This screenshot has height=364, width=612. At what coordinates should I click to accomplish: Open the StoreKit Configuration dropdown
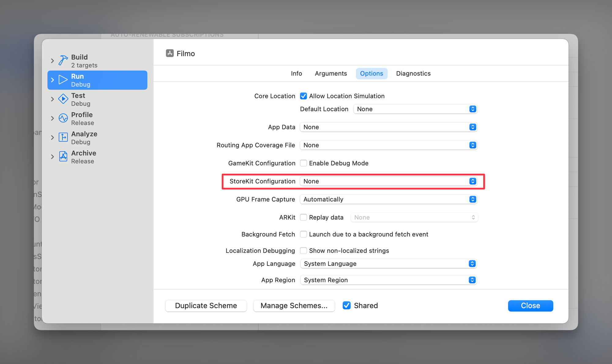[388, 181]
